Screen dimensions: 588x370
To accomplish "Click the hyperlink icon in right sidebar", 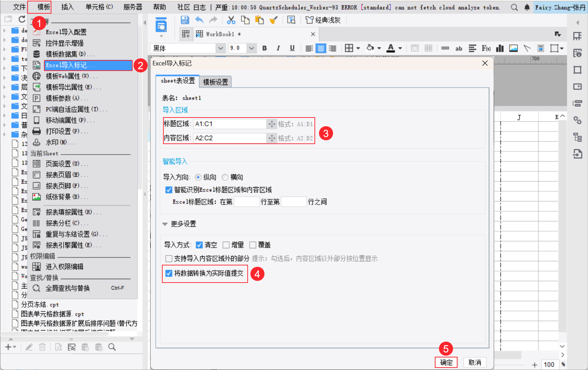I will pyautogui.click(x=578, y=120).
